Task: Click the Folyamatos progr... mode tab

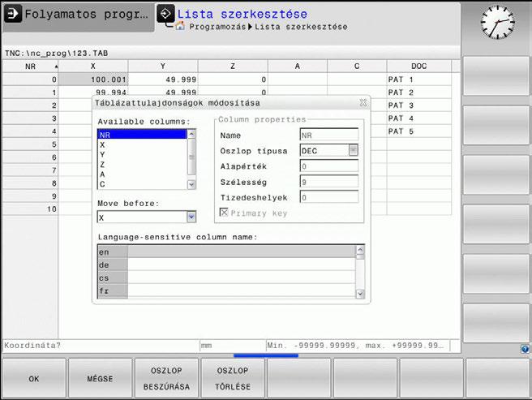Action: 79,18
